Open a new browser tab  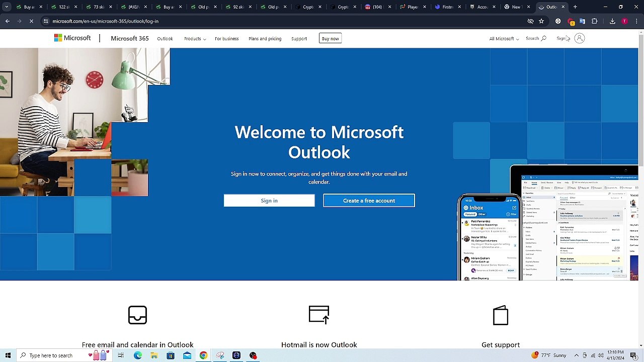[575, 7]
